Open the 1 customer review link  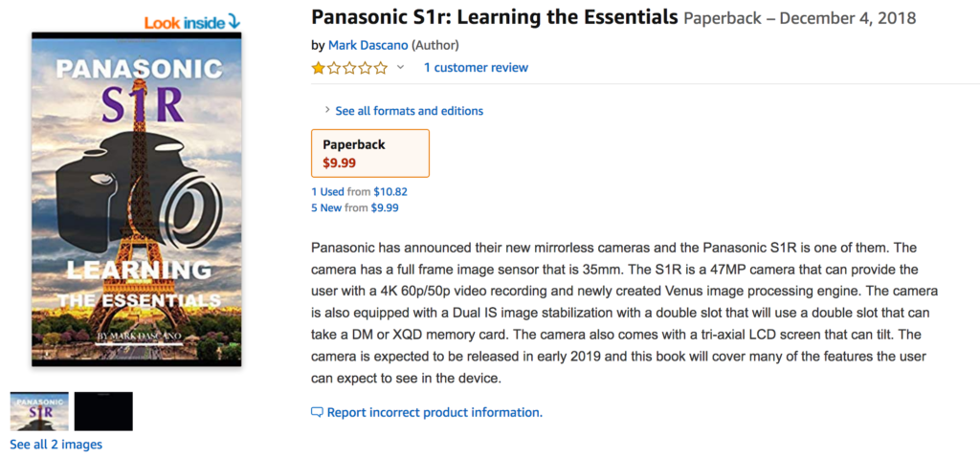(x=476, y=68)
